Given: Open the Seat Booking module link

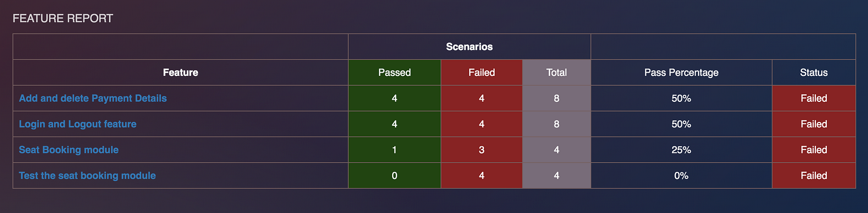Looking at the screenshot, I should pyautogui.click(x=69, y=150).
